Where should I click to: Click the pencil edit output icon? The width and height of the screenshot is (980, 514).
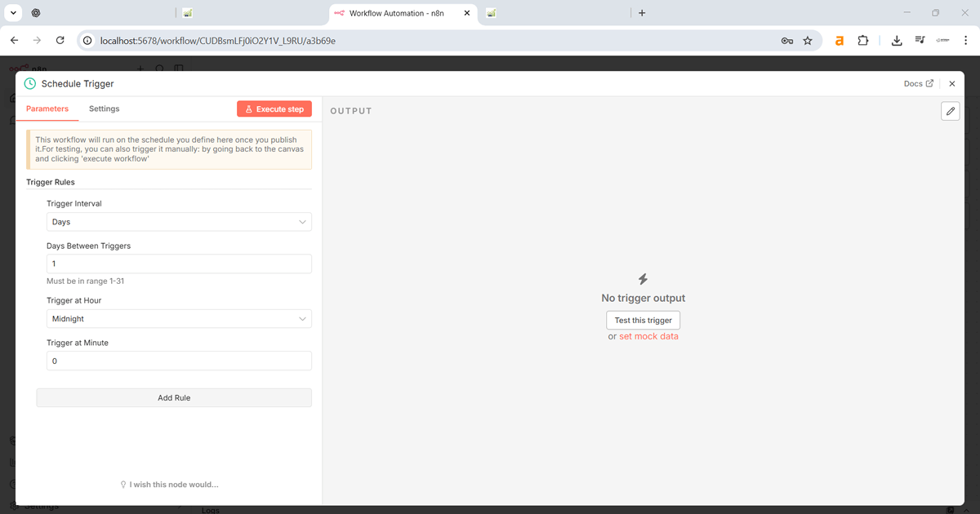tap(950, 111)
